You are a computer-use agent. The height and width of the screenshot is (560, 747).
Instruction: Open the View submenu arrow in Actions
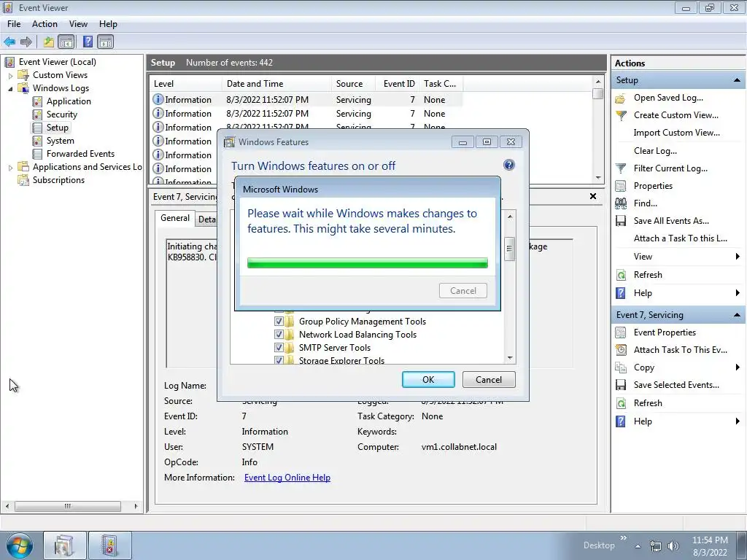pyautogui.click(x=738, y=257)
